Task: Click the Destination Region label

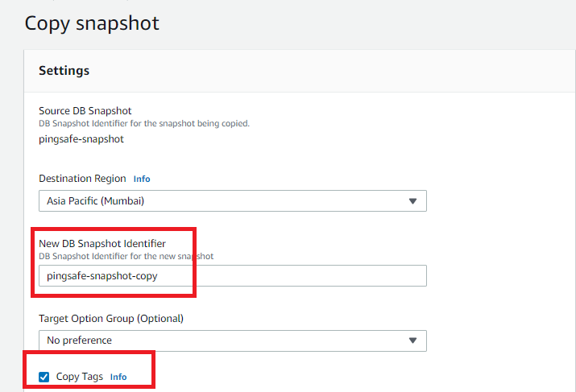Action: click(82, 179)
